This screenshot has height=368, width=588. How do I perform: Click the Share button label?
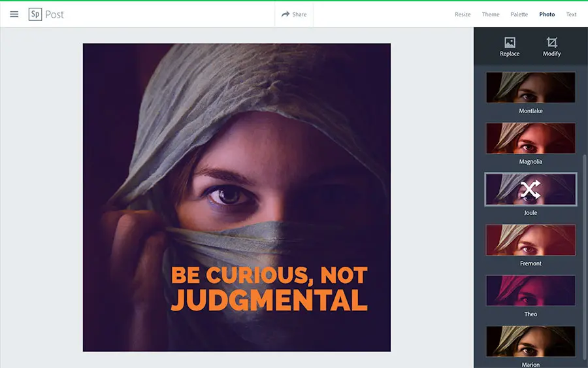(299, 14)
